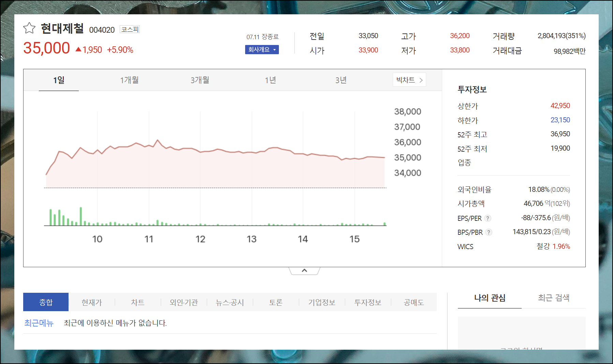Switch chart to 3개월 period
The width and height of the screenshot is (613, 364).
pyautogui.click(x=200, y=80)
